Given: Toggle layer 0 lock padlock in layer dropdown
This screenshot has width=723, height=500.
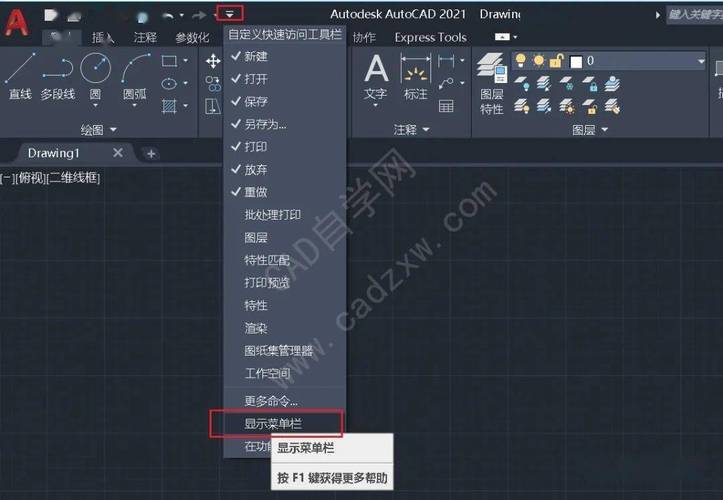Looking at the screenshot, I should [557, 60].
